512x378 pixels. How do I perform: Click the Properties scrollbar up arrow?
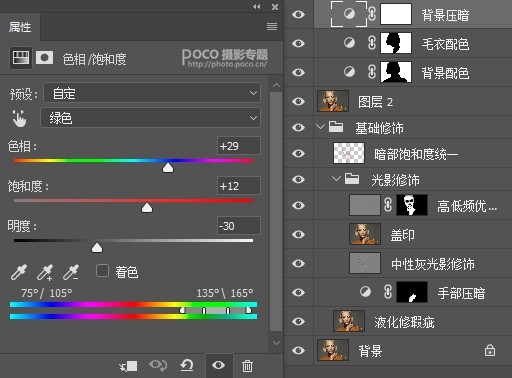click(276, 86)
